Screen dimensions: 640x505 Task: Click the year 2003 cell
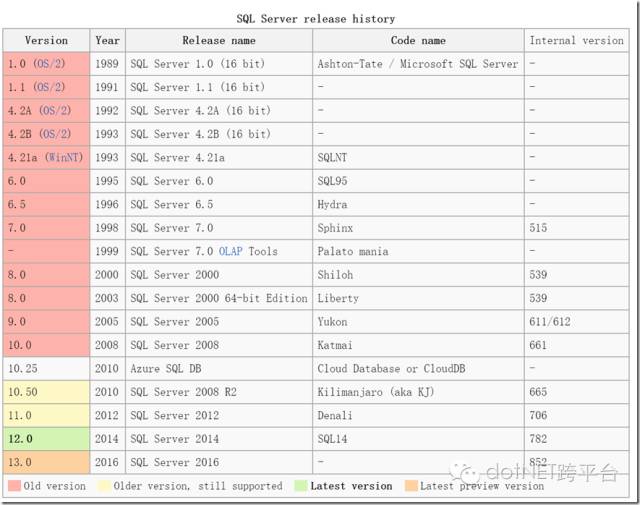pyautogui.click(x=108, y=298)
